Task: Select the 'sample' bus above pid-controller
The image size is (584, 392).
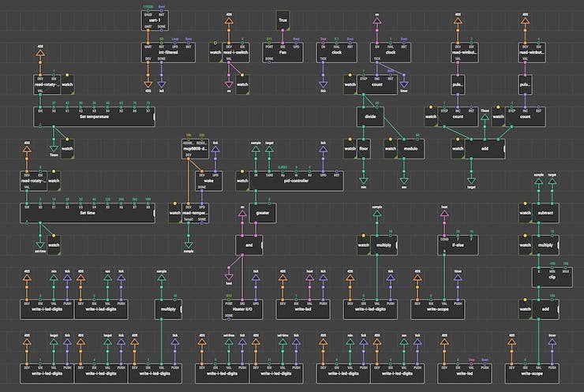Action: (x=256, y=149)
